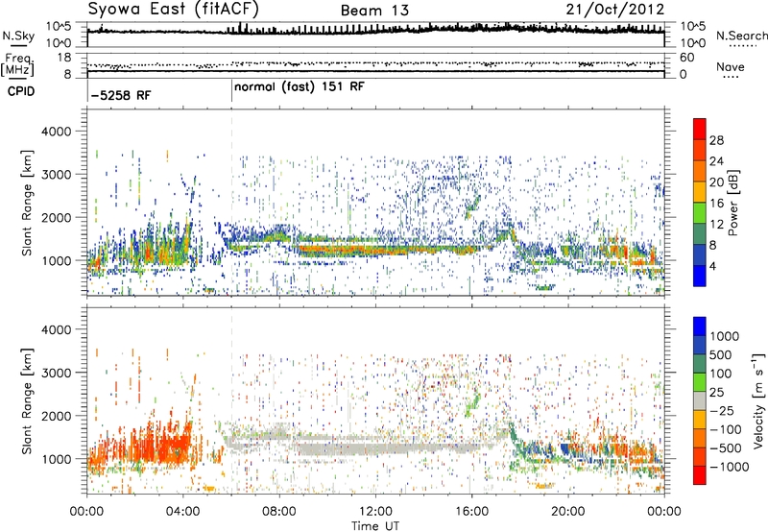Click the 'normal (fast) 151 RF' text
Screen dimensions: 768x532
point(300,87)
